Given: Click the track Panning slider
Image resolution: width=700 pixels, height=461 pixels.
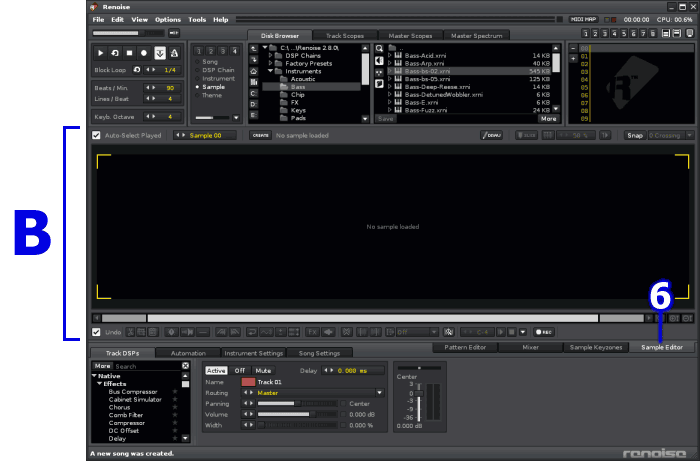Looking at the screenshot, I should point(297,404).
